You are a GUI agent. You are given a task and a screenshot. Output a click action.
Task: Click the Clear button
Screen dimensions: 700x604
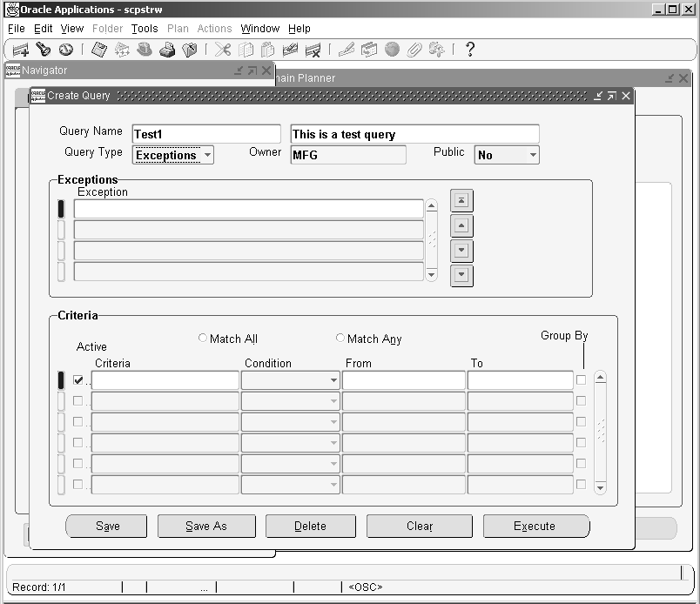[419, 526]
